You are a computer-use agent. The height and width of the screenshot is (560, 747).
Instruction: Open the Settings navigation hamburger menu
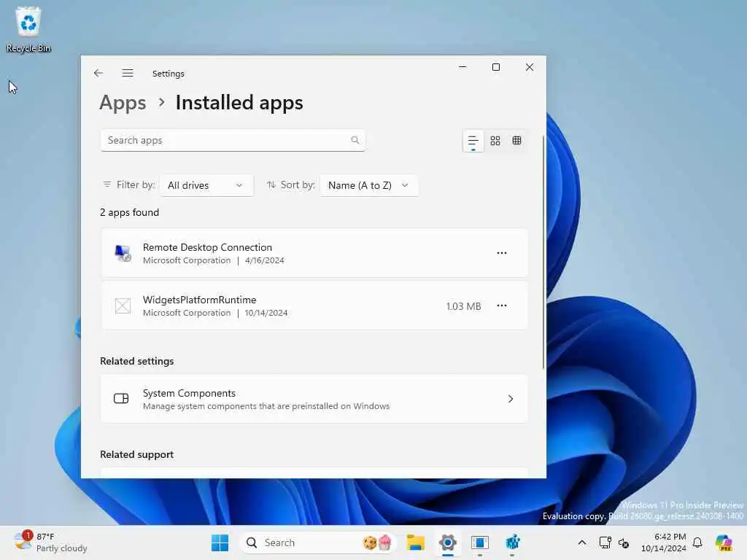point(128,73)
